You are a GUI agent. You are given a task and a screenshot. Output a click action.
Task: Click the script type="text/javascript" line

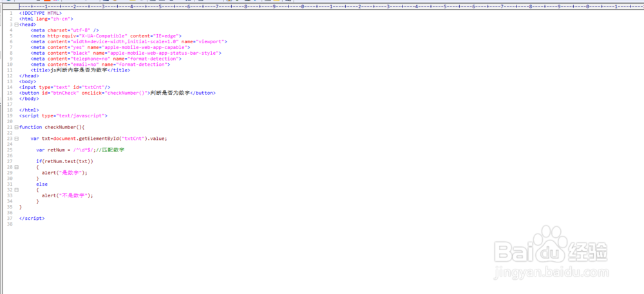(63, 115)
